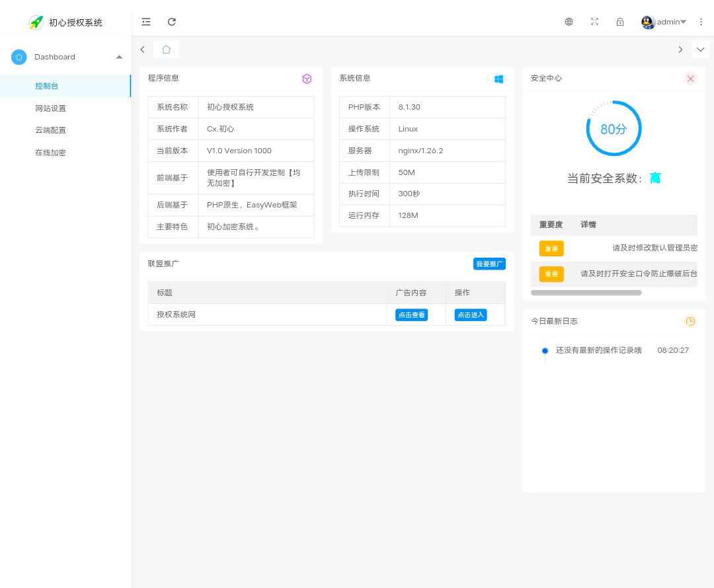Click the clock icon on 今日最新日志 panel
The width and height of the screenshot is (714, 588).
(x=690, y=321)
